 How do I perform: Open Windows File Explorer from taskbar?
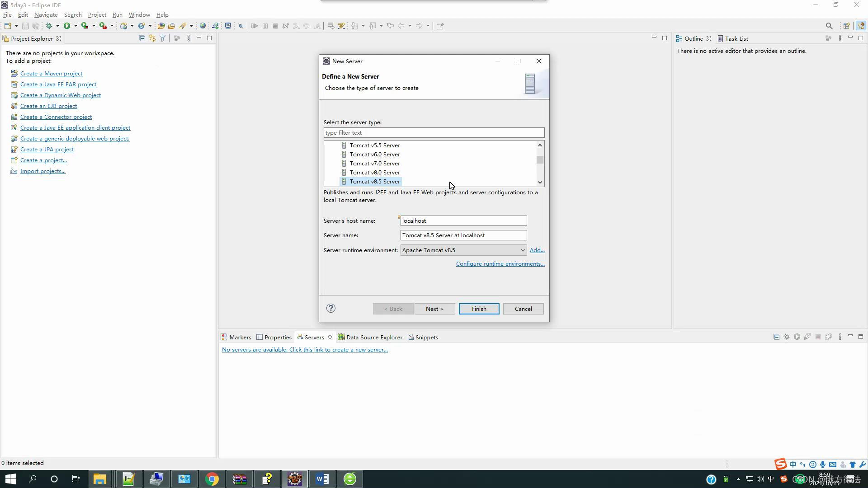(x=100, y=479)
